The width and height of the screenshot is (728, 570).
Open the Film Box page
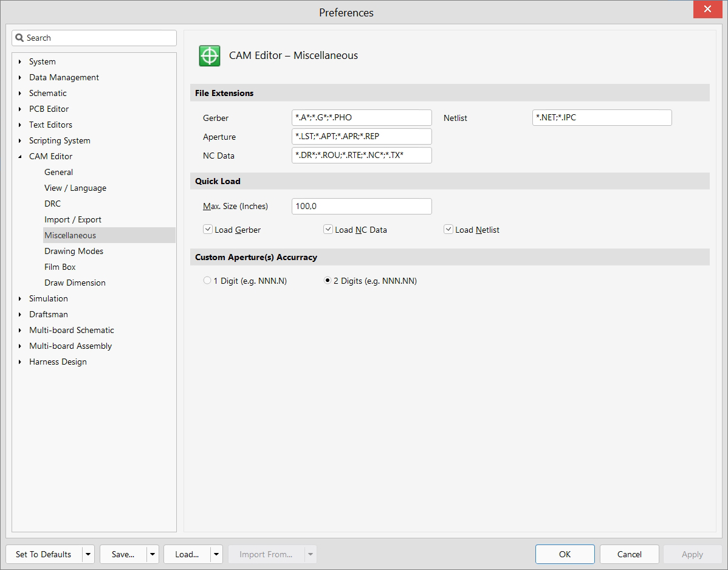pos(60,267)
